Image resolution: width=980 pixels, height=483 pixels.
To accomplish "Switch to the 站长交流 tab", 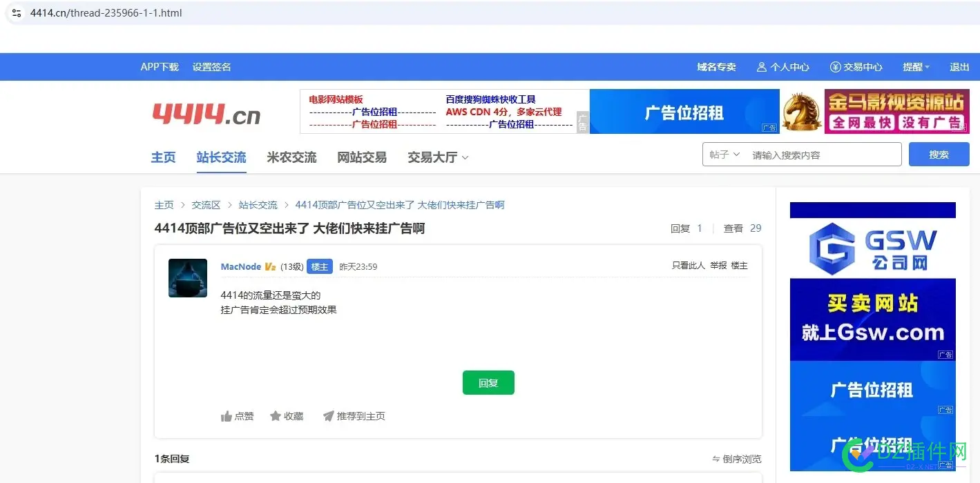I will click(221, 157).
